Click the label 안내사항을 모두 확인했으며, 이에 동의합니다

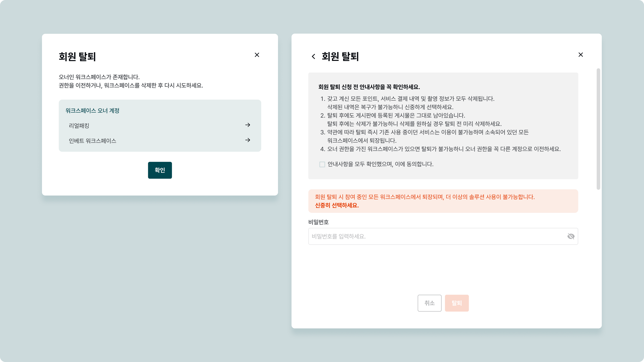tap(380, 164)
